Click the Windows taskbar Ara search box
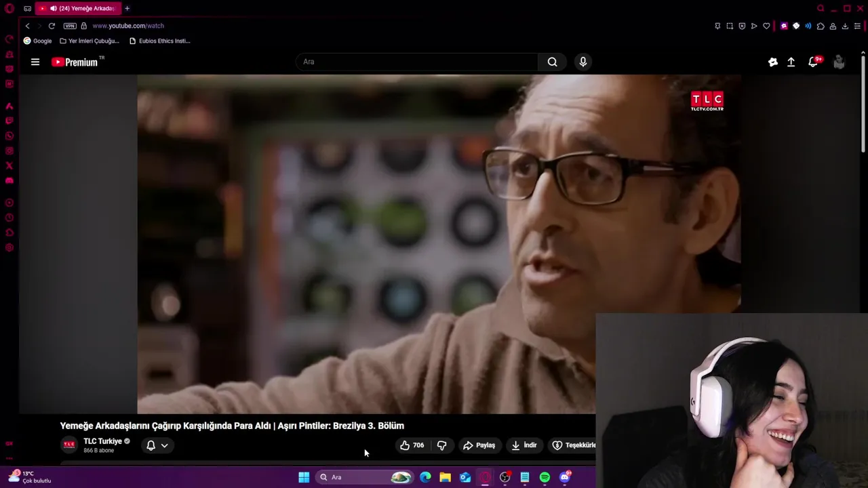 365,477
